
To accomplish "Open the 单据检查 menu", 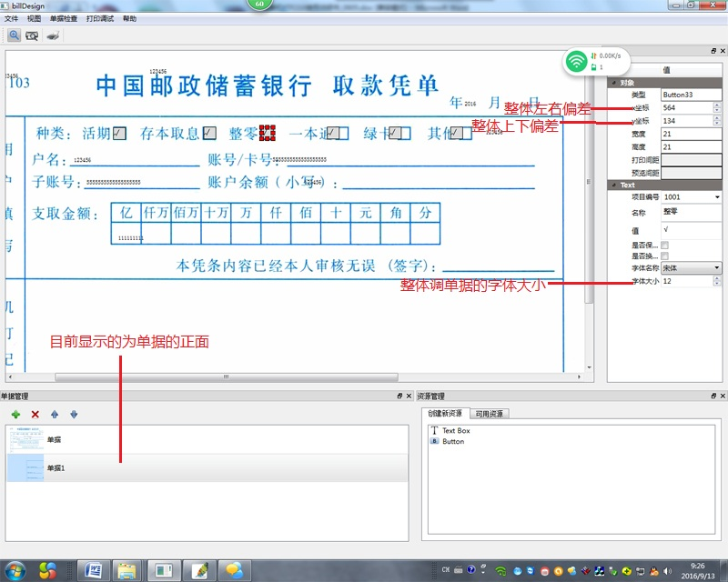I will click(63, 18).
